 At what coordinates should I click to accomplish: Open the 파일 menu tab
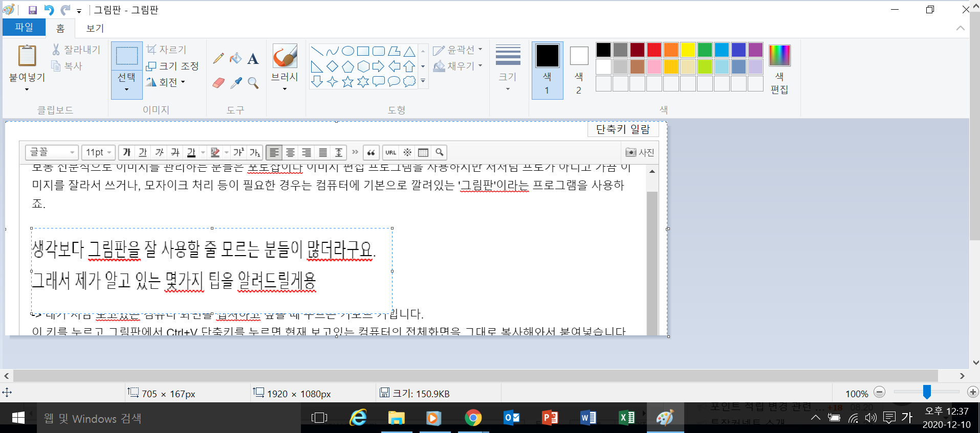[x=24, y=28]
